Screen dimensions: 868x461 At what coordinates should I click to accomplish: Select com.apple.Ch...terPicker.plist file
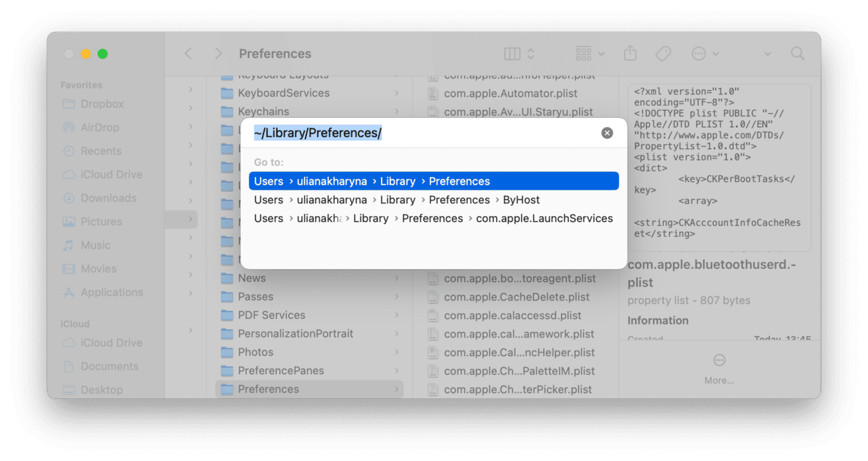click(510, 390)
